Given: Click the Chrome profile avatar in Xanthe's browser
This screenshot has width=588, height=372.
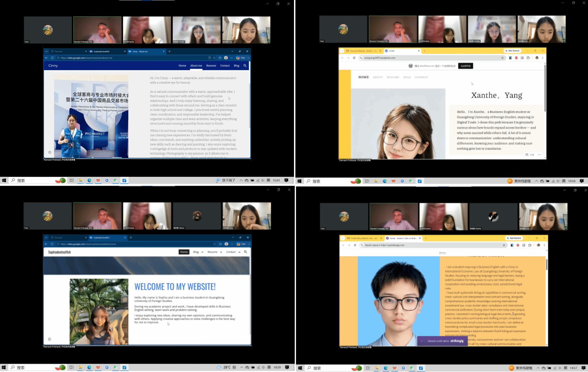Looking at the screenshot, I should click(x=537, y=58).
